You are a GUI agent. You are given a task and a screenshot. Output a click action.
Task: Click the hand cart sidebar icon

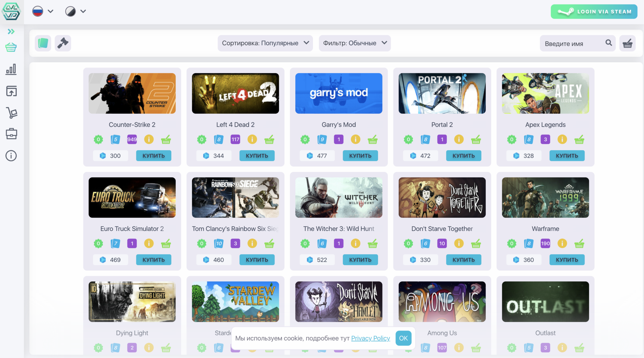coord(11,113)
